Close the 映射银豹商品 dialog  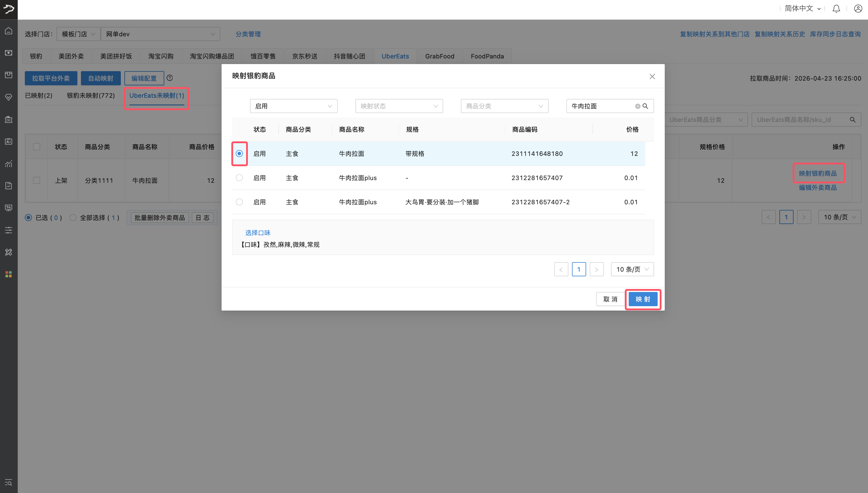click(x=652, y=76)
